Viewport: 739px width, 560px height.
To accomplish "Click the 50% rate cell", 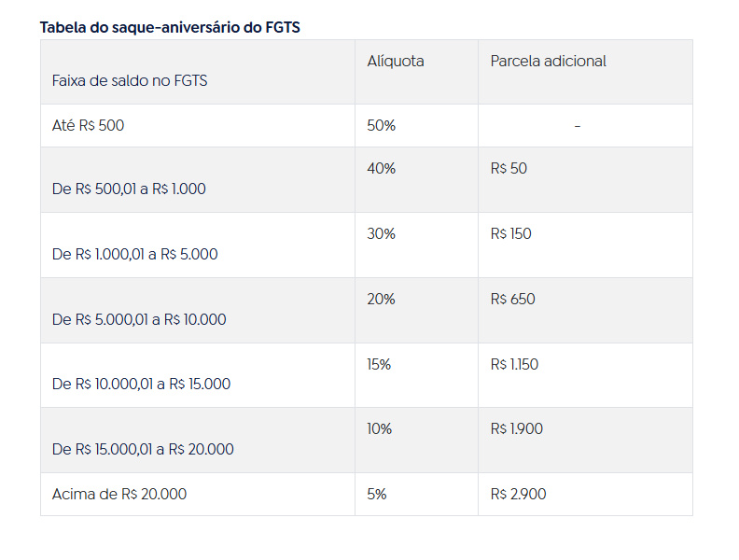I will coord(382,126).
